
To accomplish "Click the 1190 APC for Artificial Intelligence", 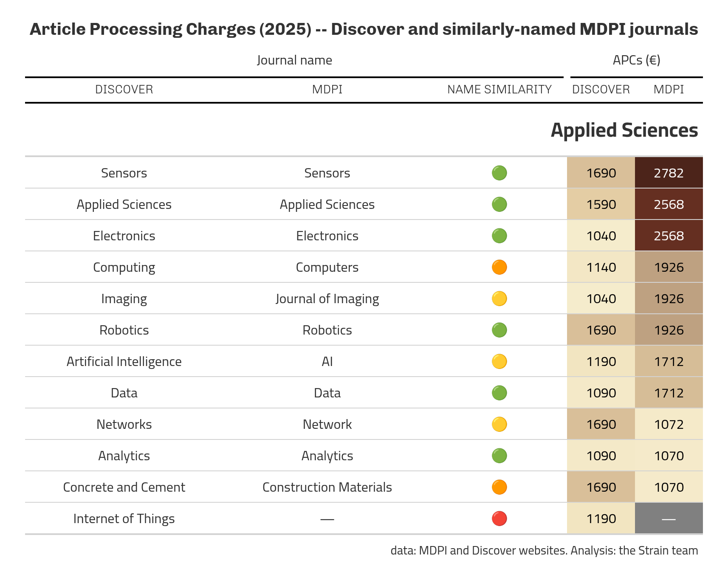I will 601,361.
